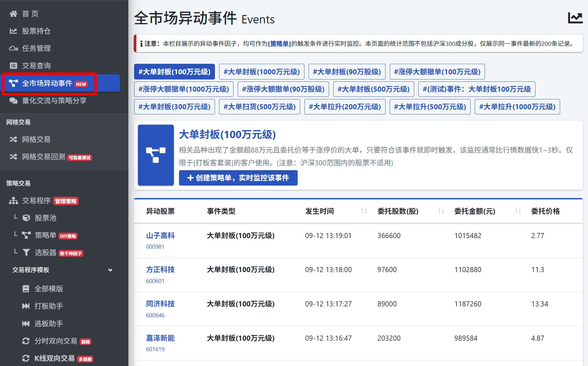Viewport: 588px width, 366px height.
Task: Sort by 发生时间 column arrows
Action: click(x=364, y=211)
